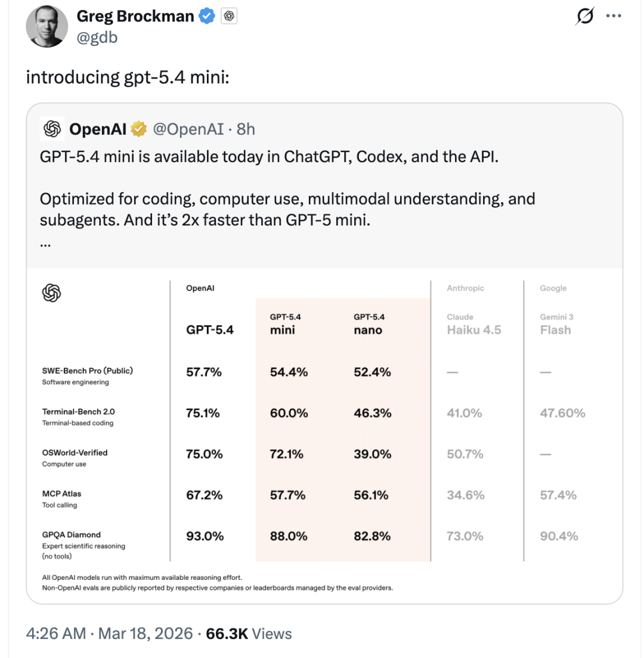Click the OpenAI logo inside the benchmark image
644x658 pixels.
pyautogui.click(x=52, y=293)
